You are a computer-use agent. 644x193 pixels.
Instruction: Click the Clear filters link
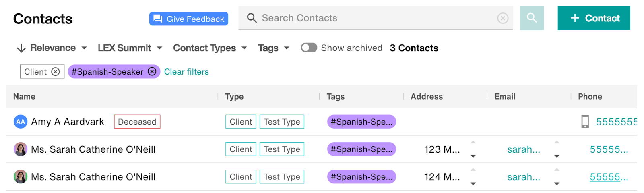click(186, 72)
